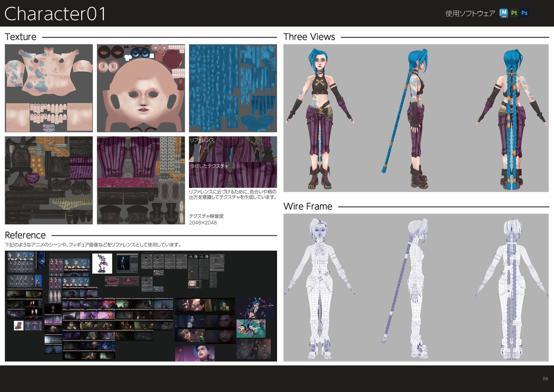554x392 pixels.
Task: Open the body skin tattoo texture map
Action: click(x=49, y=88)
